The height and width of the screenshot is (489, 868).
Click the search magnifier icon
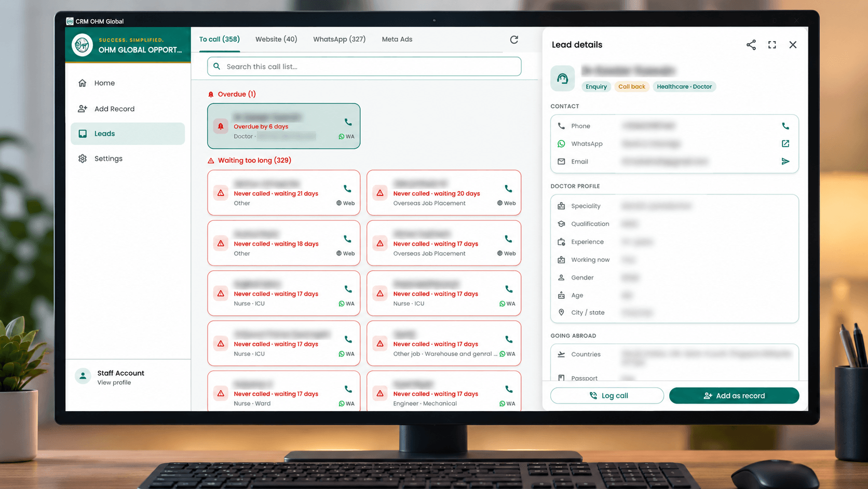pos(217,67)
